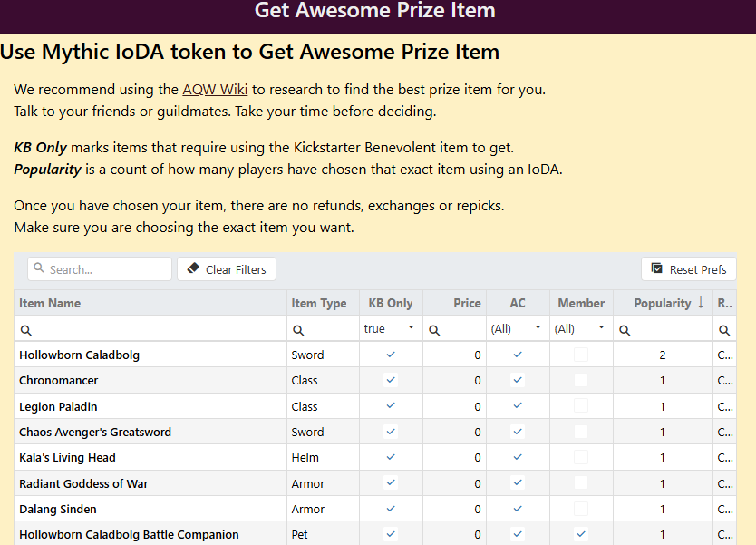Image resolution: width=756 pixels, height=545 pixels.
Task: Toggle KB Only checkbox for Dalang Sinden
Action: click(391, 509)
